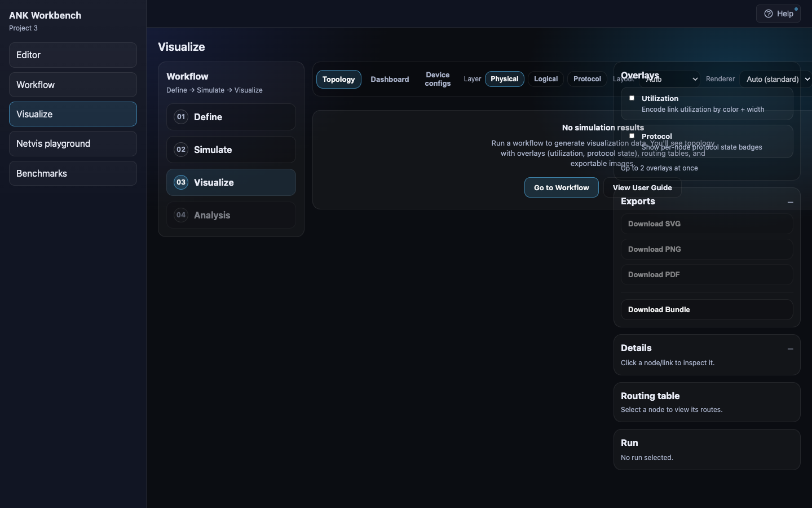Enable the Utilization overlay checkbox

[x=632, y=98]
